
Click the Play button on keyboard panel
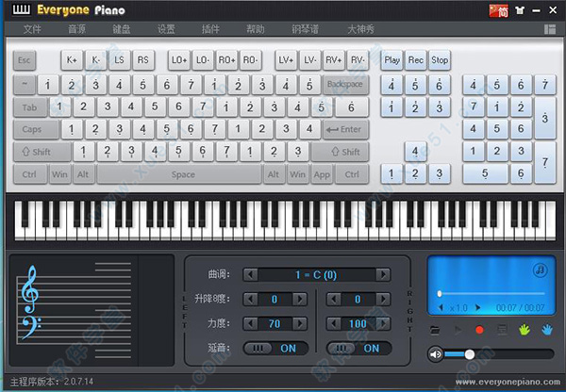(x=392, y=60)
